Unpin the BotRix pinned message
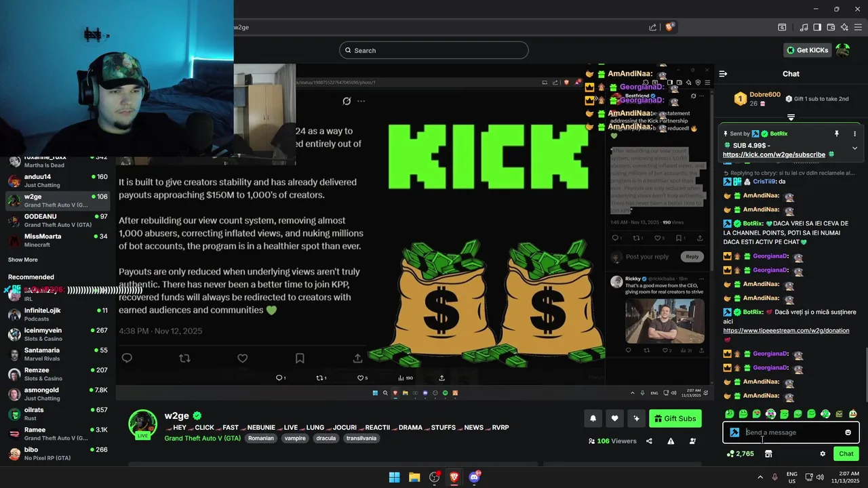 [837, 134]
